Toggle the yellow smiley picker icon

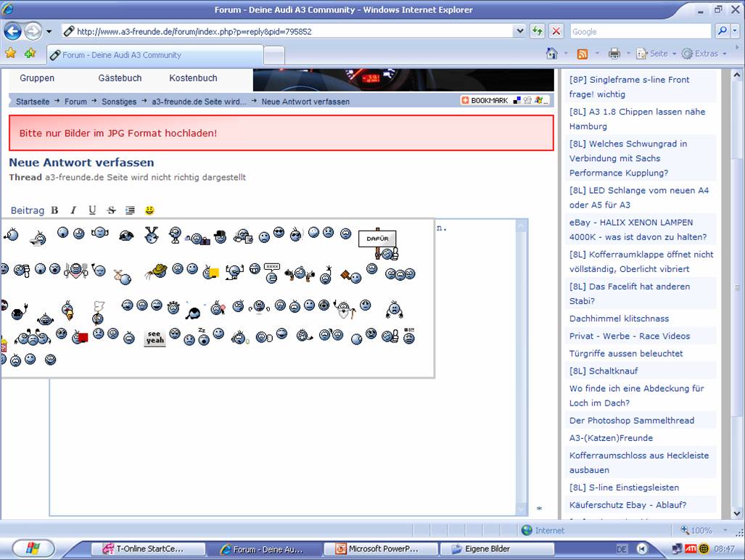(149, 210)
